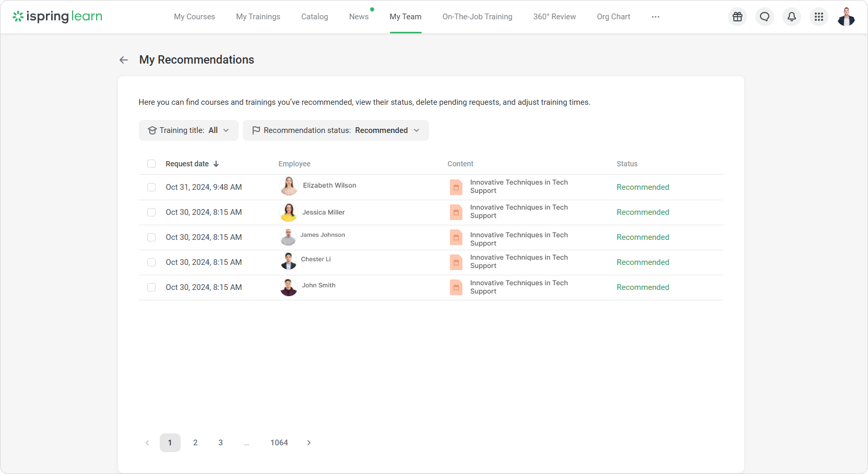
Task: Open the user profile avatar menu
Action: (x=846, y=16)
